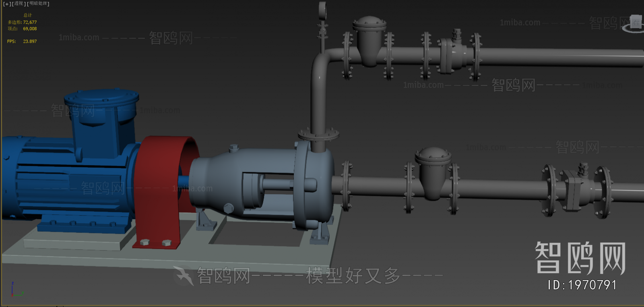This screenshot has height=307, width=644.
Task: Click the FPS value 23.897
Action: pyautogui.click(x=30, y=41)
